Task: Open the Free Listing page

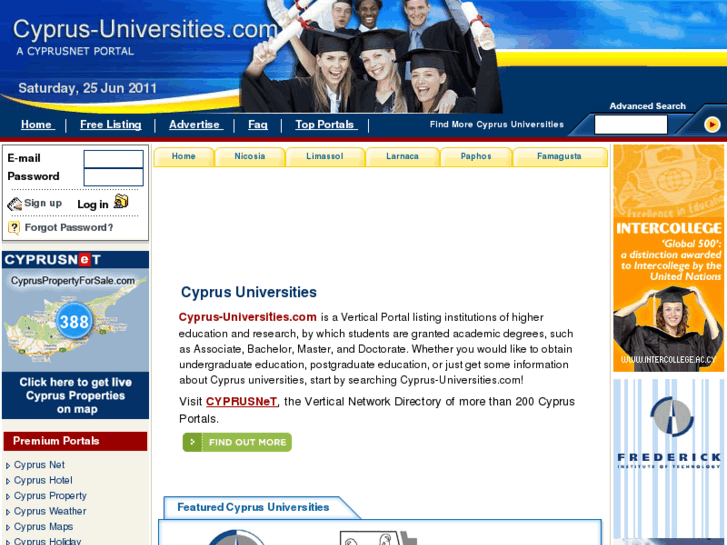Action: [111, 125]
